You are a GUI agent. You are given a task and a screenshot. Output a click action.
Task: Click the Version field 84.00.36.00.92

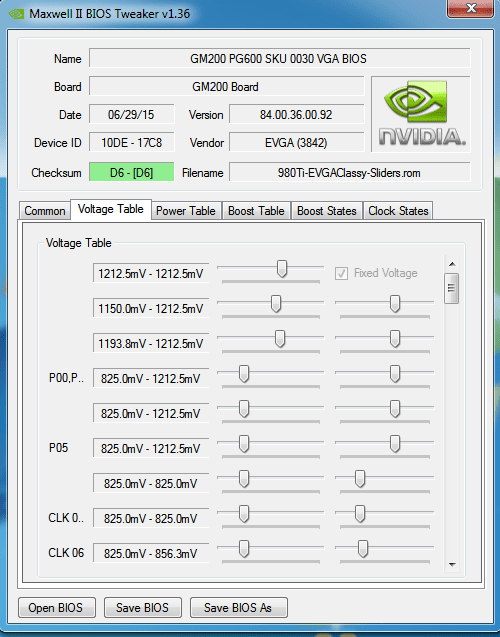coord(297,114)
